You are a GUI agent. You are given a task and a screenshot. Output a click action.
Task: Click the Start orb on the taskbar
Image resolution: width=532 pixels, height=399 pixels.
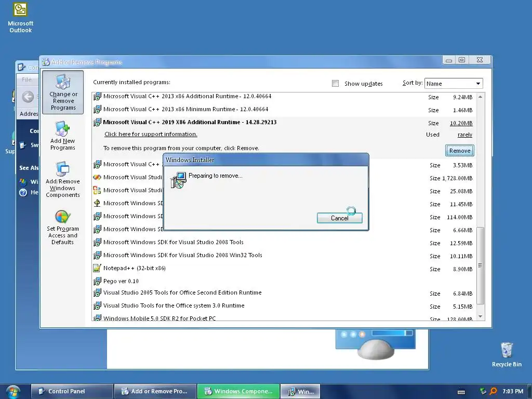[x=13, y=392]
